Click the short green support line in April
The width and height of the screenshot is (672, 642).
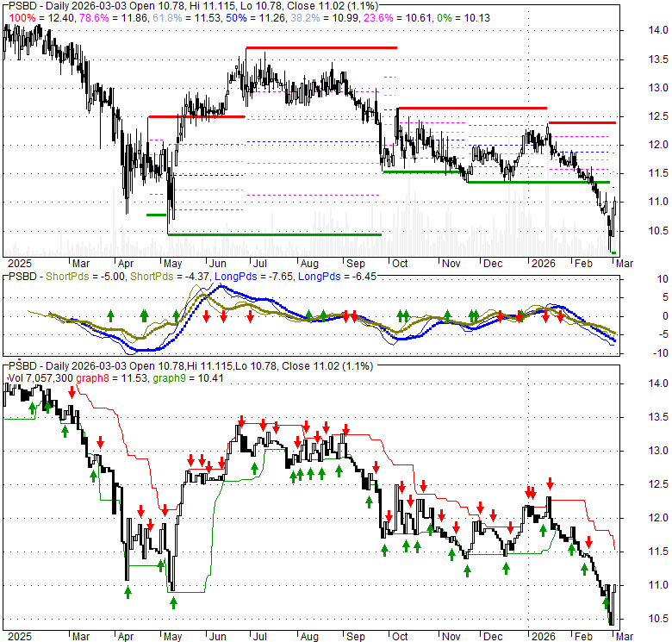(156, 215)
